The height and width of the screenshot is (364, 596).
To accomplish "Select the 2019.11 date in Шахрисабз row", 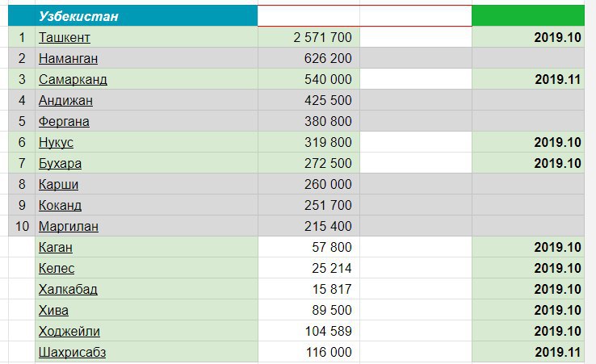I will tap(528, 352).
